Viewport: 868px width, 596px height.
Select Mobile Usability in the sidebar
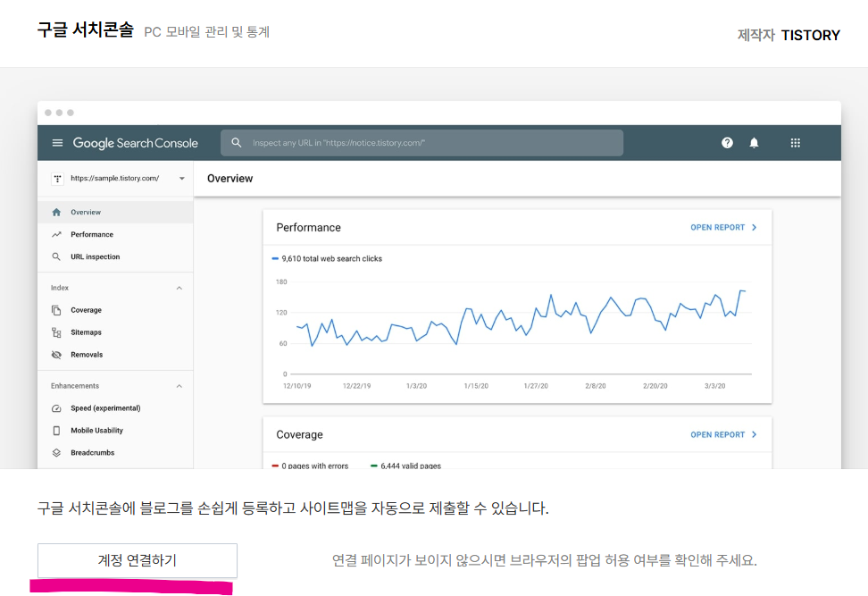tap(115, 431)
